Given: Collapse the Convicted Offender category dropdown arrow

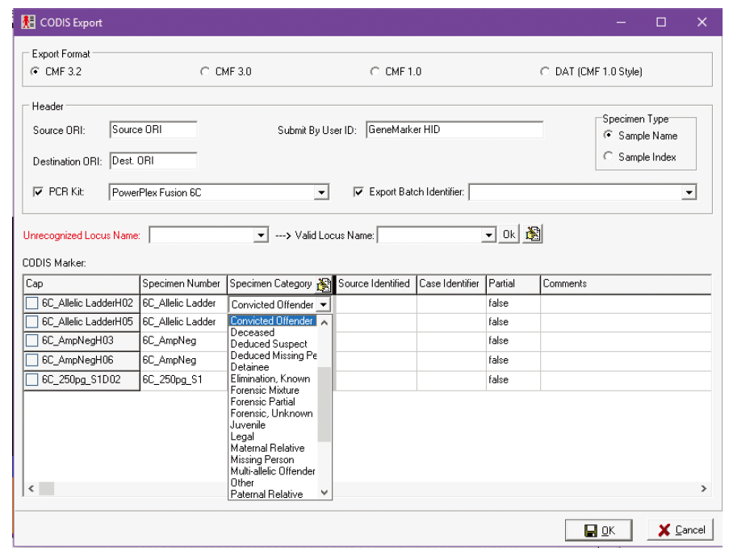Looking at the screenshot, I should [324, 304].
